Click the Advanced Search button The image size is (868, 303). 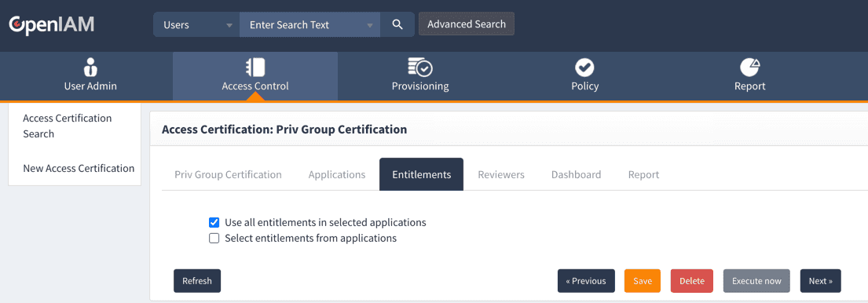click(x=467, y=24)
